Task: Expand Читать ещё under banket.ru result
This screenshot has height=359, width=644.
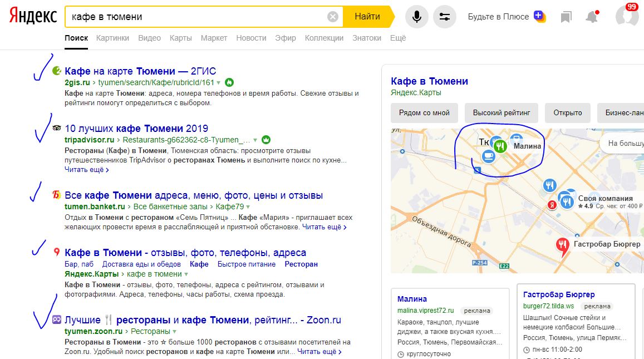Action: pos(325,227)
